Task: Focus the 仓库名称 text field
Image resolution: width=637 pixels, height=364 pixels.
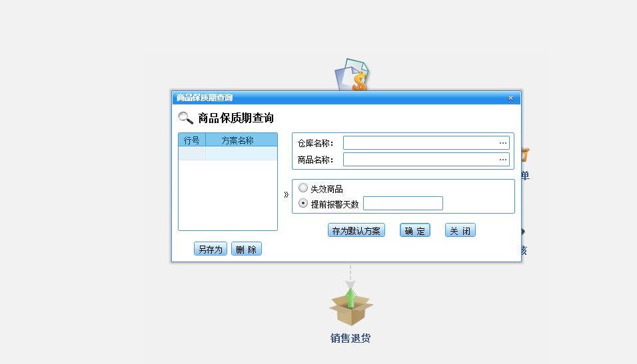Action: (x=420, y=143)
